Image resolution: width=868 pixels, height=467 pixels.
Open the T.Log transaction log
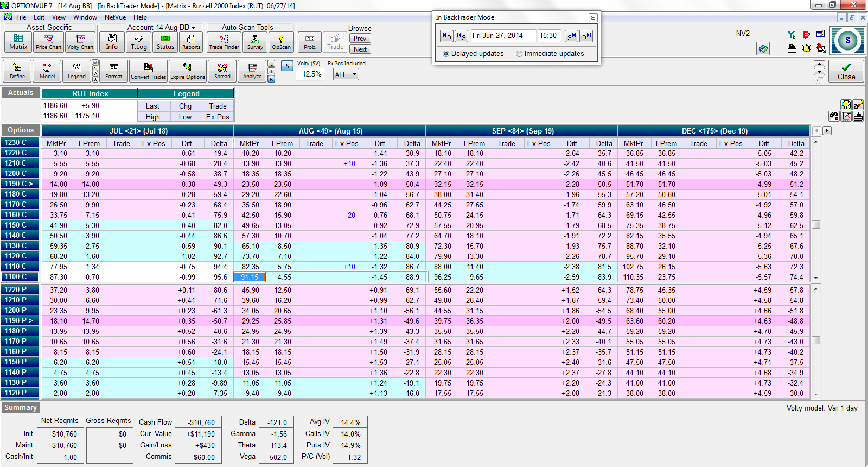139,42
